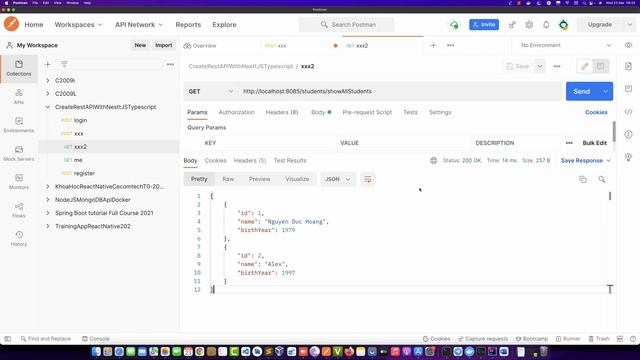640x360 pixels.
Task: Click the Invite button
Action: click(x=484, y=24)
